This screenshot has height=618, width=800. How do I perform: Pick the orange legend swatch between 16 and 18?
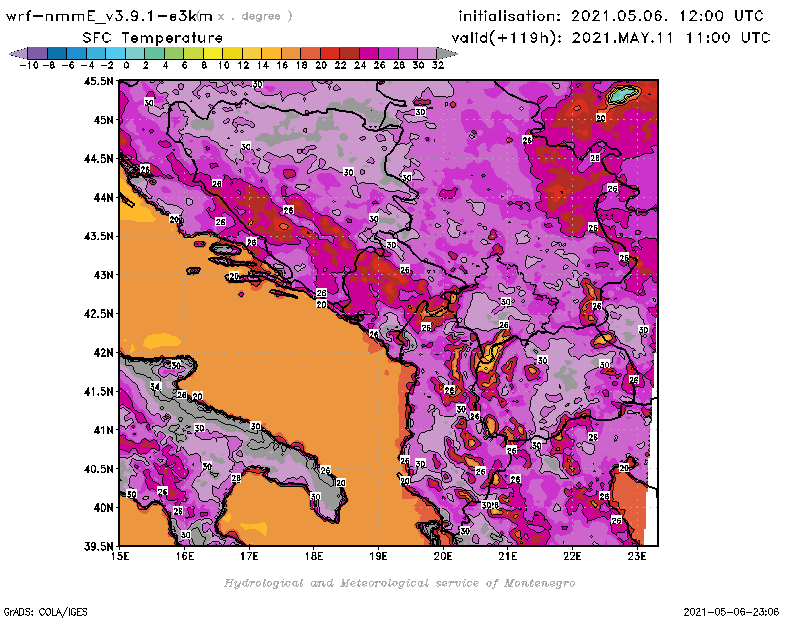[290, 53]
